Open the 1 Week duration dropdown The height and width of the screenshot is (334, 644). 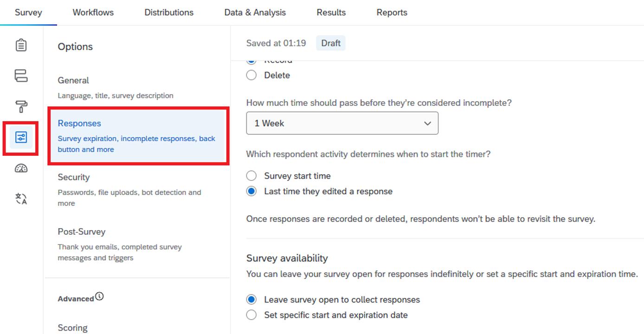tap(342, 123)
